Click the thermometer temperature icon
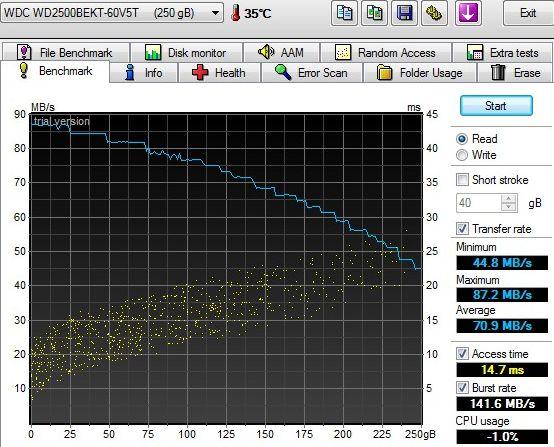This screenshot has width=554, height=447. pyautogui.click(x=236, y=13)
